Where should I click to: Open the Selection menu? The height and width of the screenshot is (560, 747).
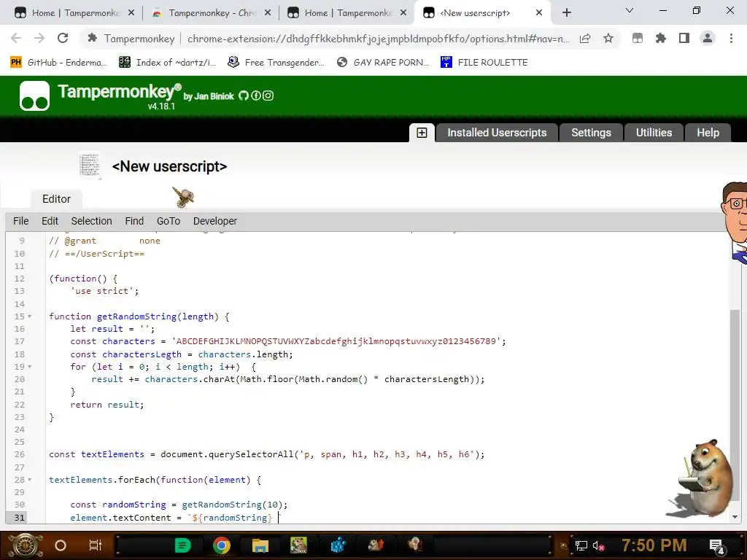91,221
